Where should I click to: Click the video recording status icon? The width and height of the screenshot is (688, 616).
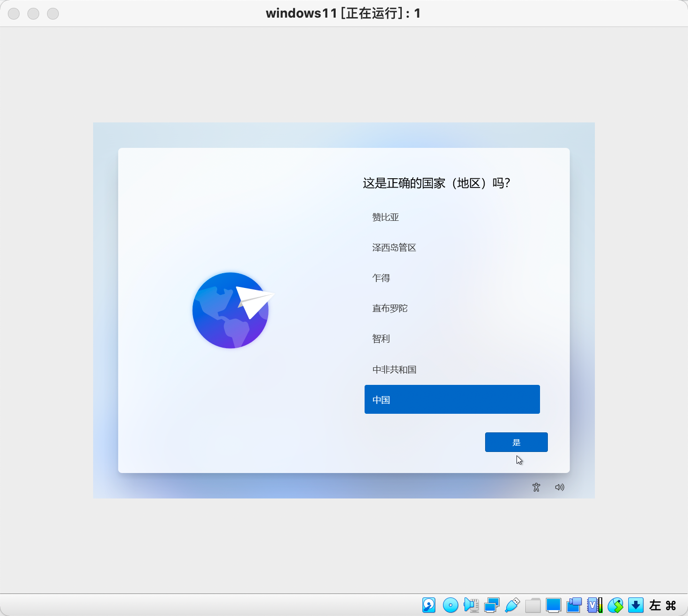click(574, 605)
